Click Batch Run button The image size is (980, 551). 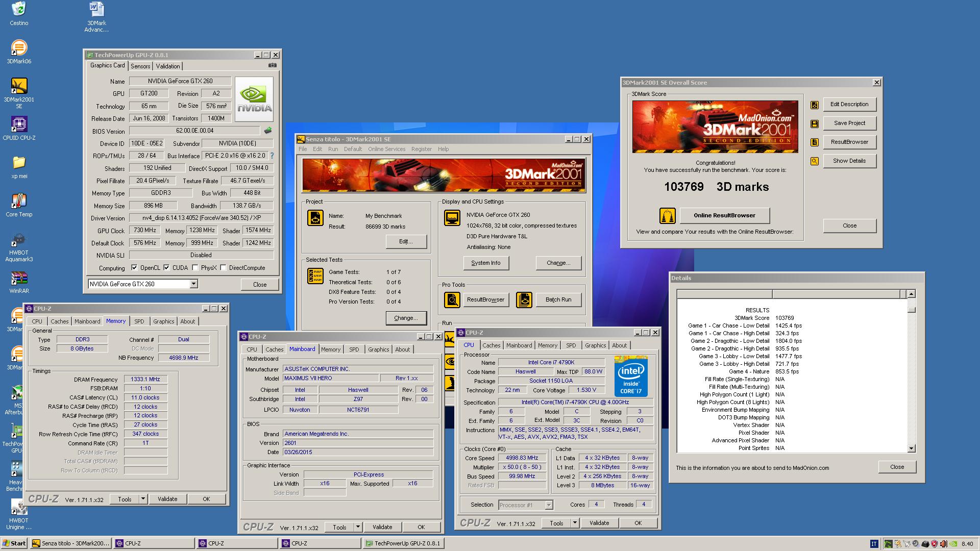click(558, 299)
